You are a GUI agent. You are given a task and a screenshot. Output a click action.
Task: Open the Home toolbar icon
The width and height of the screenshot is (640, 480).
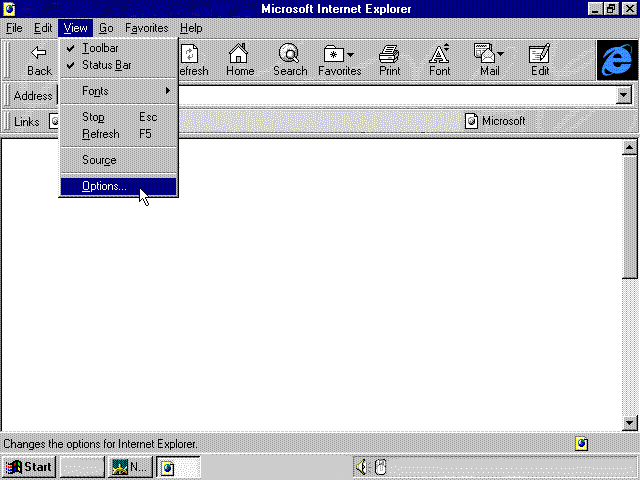point(239,53)
